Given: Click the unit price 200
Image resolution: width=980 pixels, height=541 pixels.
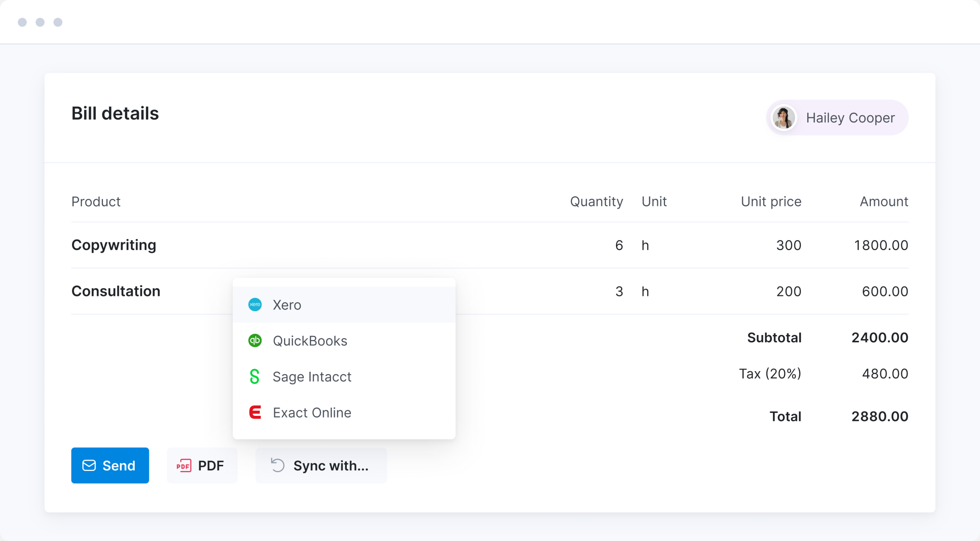Looking at the screenshot, I should [x=789, y=291].
